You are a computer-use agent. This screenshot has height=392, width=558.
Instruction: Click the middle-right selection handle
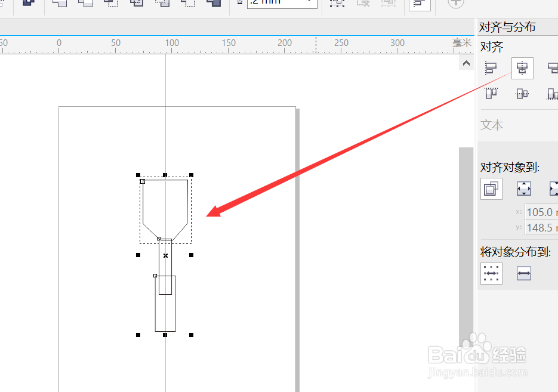point(191,255)
